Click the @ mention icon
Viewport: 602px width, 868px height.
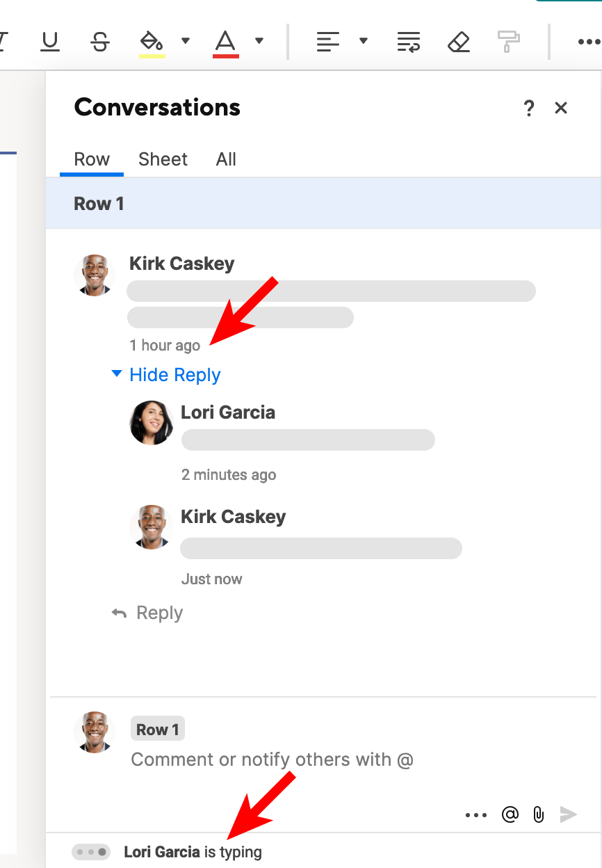tap(510, 814)
